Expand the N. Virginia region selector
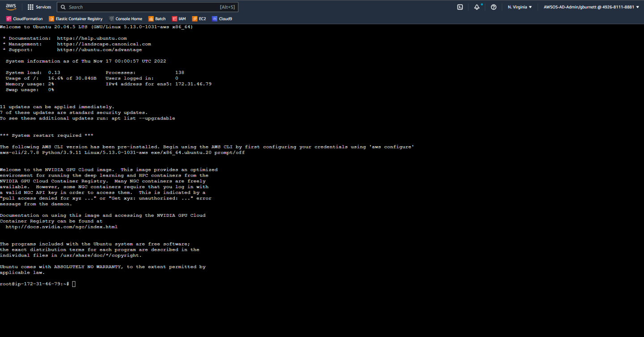This screenshot has height=337, width=644. (519, 7)
